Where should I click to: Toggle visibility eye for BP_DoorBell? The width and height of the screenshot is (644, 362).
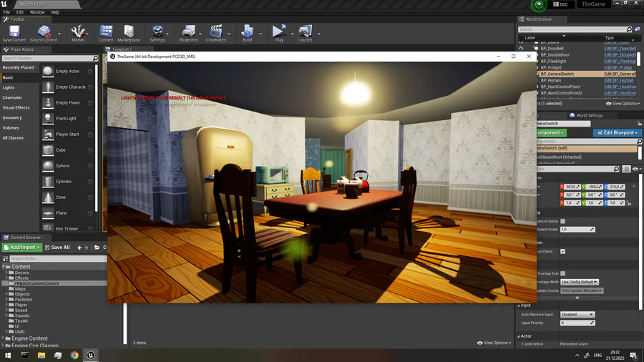pyautogui.click(x=521, y=49)
